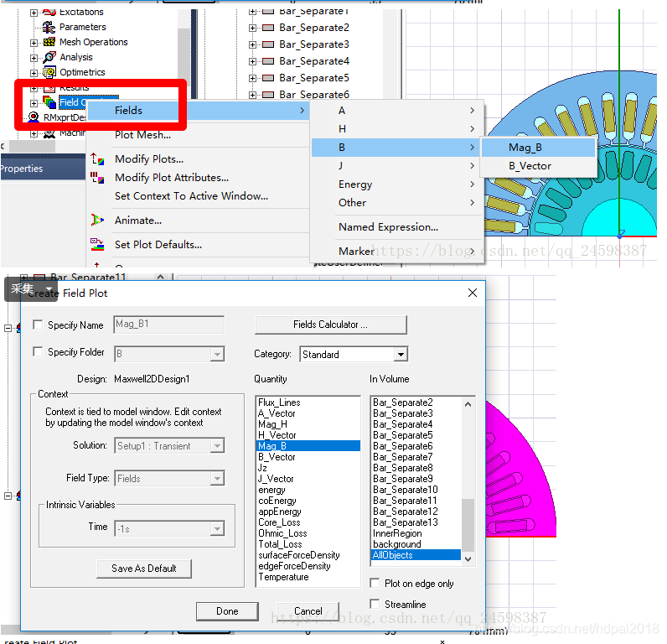667x644 pixels.
Task: Click the Bar_Separate4 object icon
Action: (268, 61)
